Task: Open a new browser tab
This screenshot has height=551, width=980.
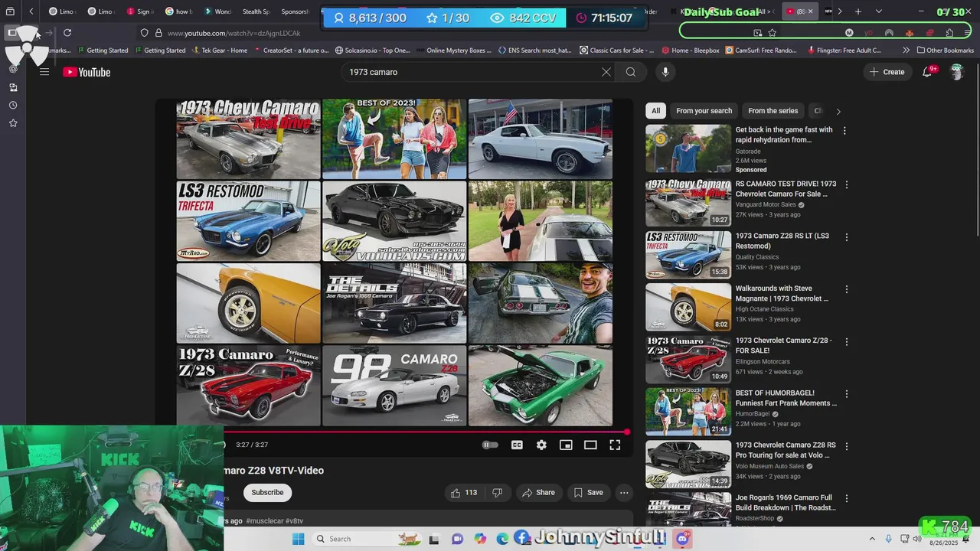Action: click(x=858, y=11)
